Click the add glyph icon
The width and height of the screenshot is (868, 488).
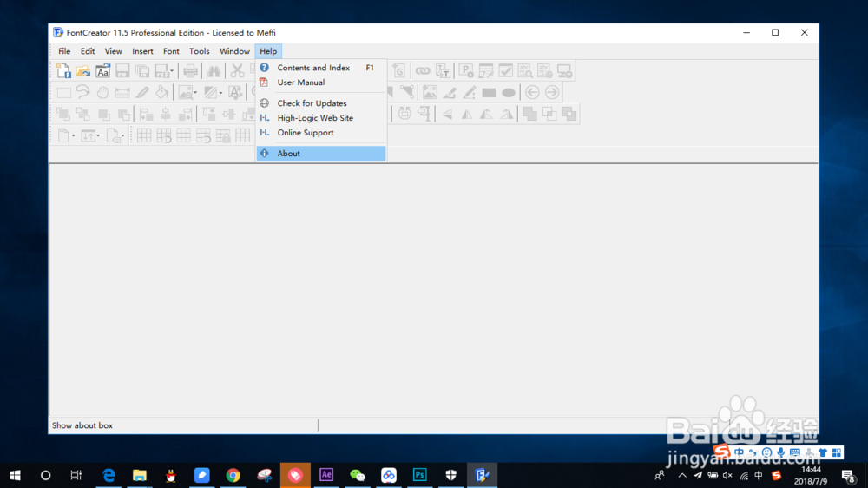398,71
